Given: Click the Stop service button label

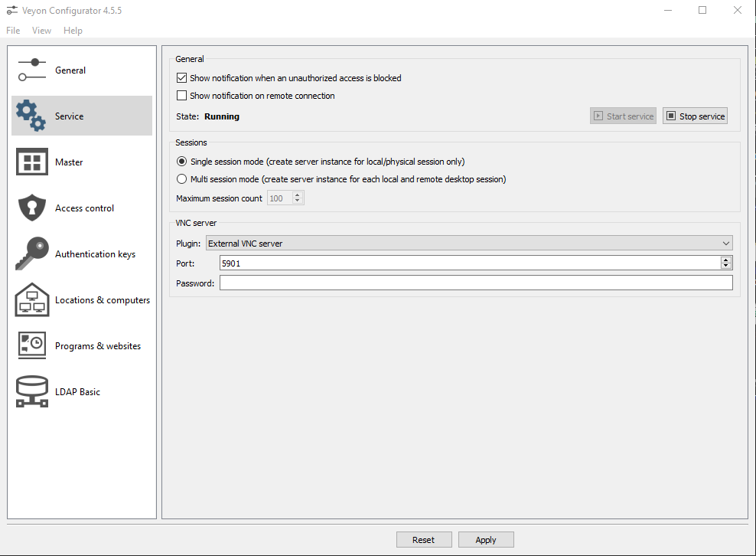Looking at the screenshot, I should point(702,116).
